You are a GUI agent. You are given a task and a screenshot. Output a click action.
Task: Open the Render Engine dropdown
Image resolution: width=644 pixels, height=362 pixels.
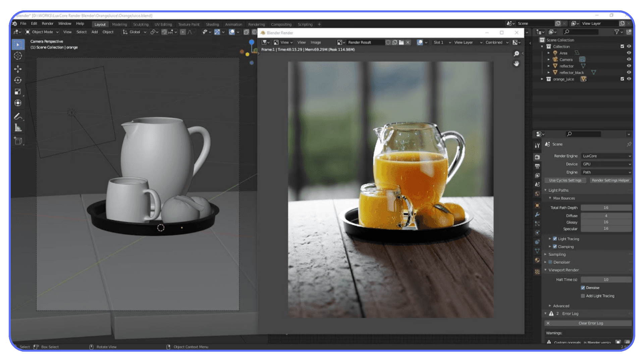pyautogui.click(x=606, y=156)
